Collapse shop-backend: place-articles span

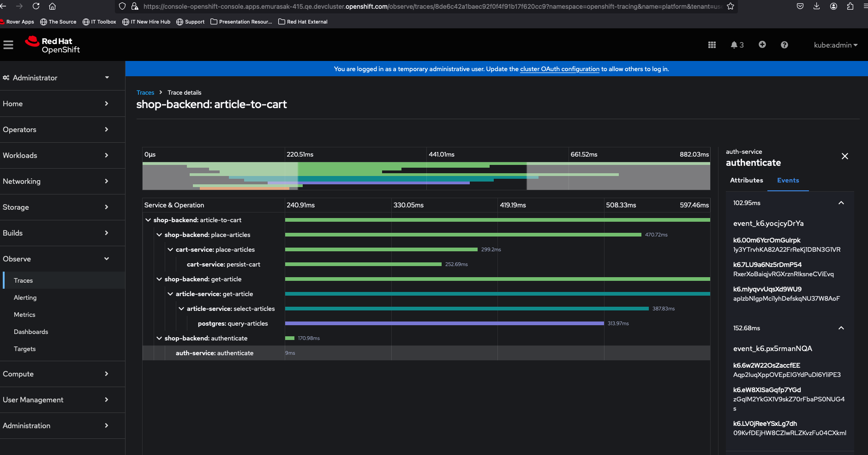[x=159, y=235]
